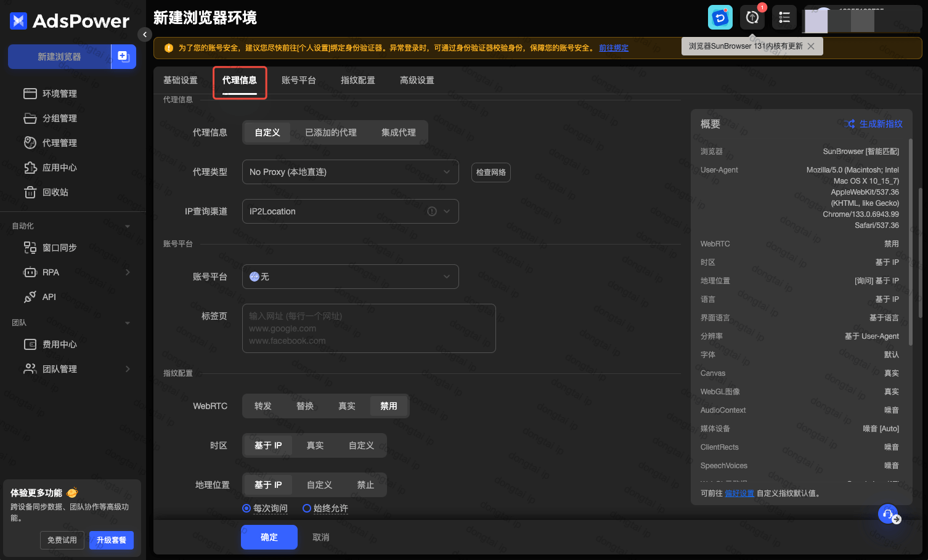Screen dimensions: 928x560
Task: Select the 始终允许 radio option
Action: (307, 508)
